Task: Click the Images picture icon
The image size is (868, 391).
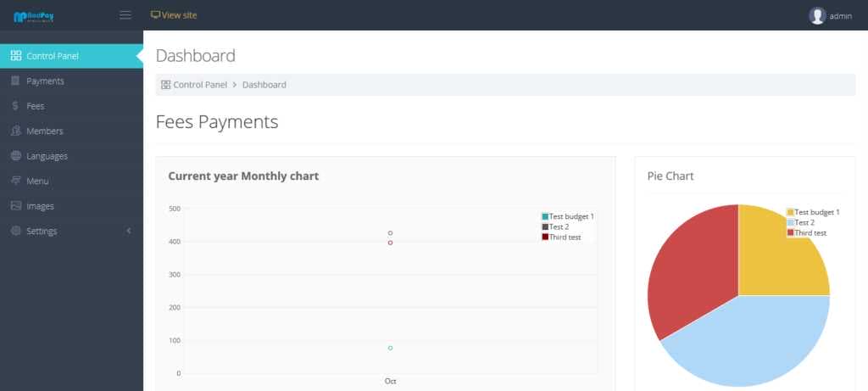Action: 16,206
